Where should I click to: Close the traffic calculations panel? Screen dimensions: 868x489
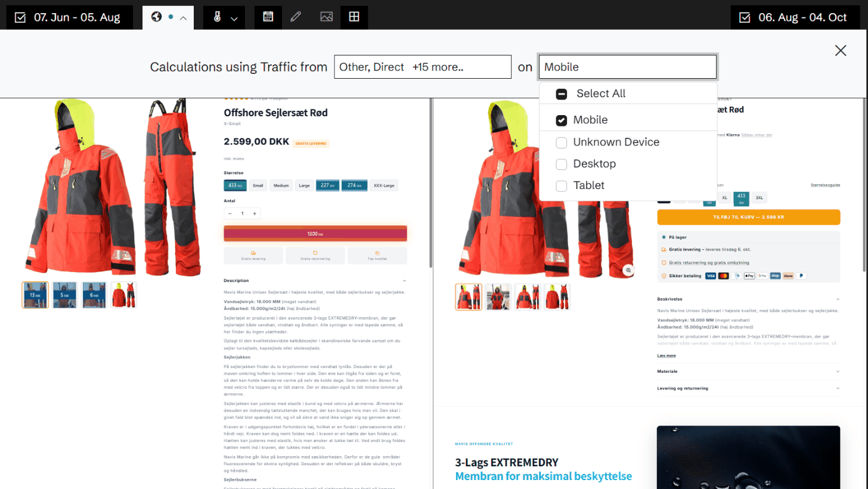(841, 51)
